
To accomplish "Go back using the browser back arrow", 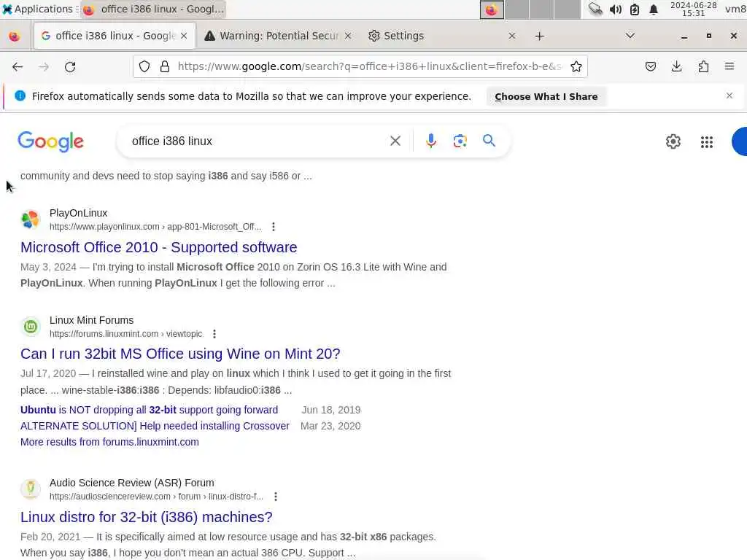I will pos(18,66).
